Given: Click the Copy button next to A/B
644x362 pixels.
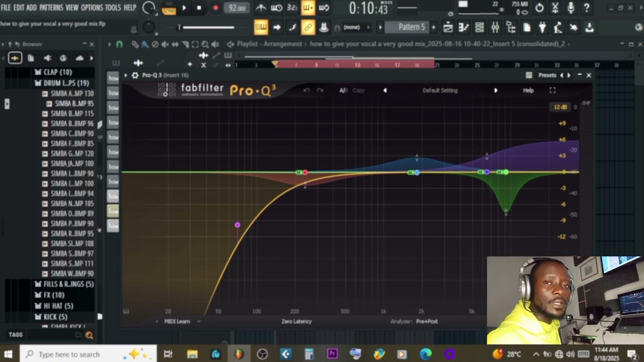Looking at the screenshot, I should tap(358, 90).
